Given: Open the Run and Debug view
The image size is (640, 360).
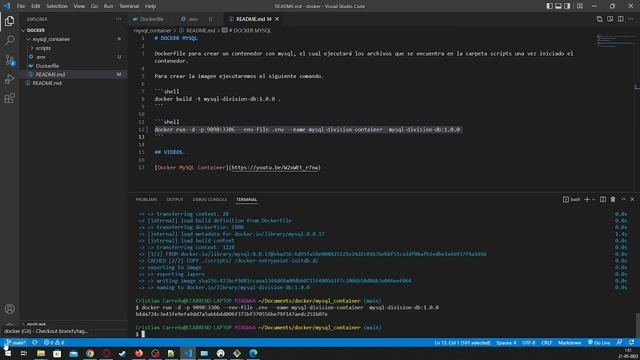Looking at the screenshot, I should click(9, 79).
